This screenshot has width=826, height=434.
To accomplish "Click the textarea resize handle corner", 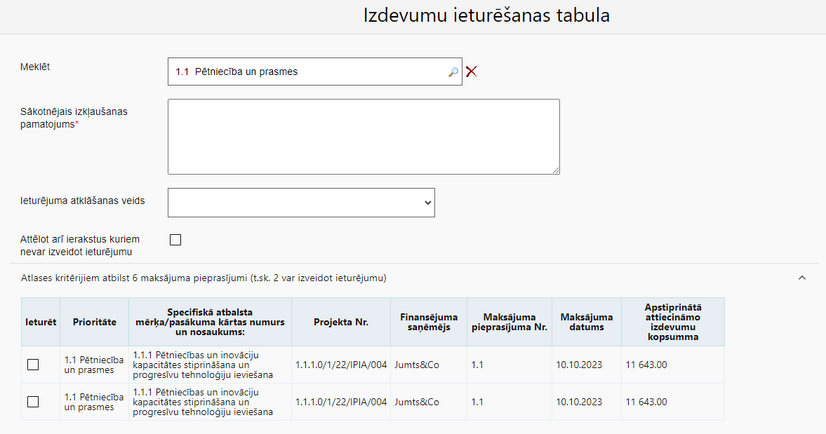I will click(555, 170).
